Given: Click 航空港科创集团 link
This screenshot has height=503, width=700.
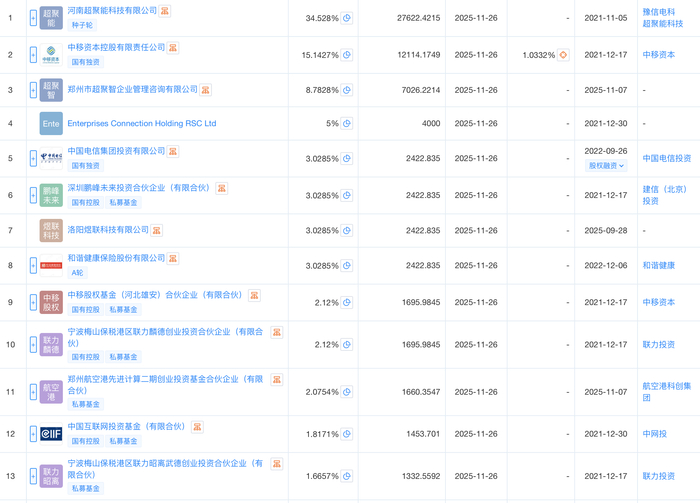Looking at the screenshot, I should tap(667, 392).
